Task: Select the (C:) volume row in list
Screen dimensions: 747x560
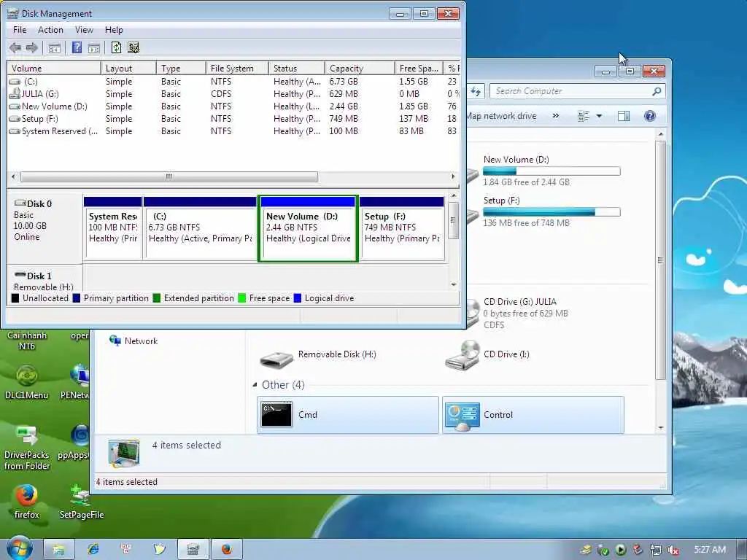Action: pos(233,82)
